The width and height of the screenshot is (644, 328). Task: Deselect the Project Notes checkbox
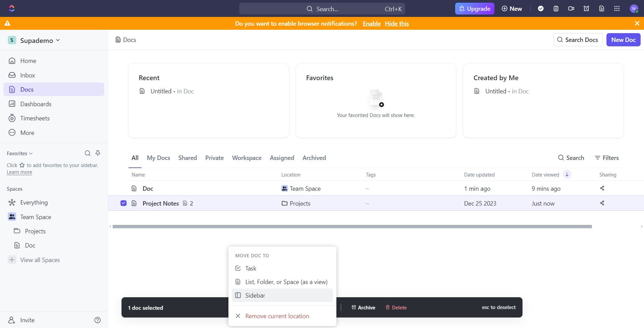[124, 203]
